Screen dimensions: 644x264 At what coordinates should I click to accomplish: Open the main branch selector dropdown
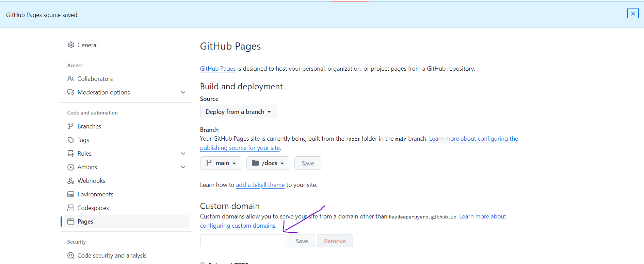(221, 163)
